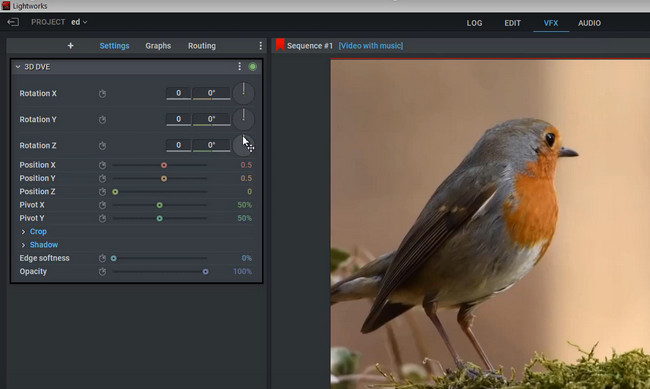Click the robin video preview
This screenshot has width=650, height=389.
click(x=490, y=224)
